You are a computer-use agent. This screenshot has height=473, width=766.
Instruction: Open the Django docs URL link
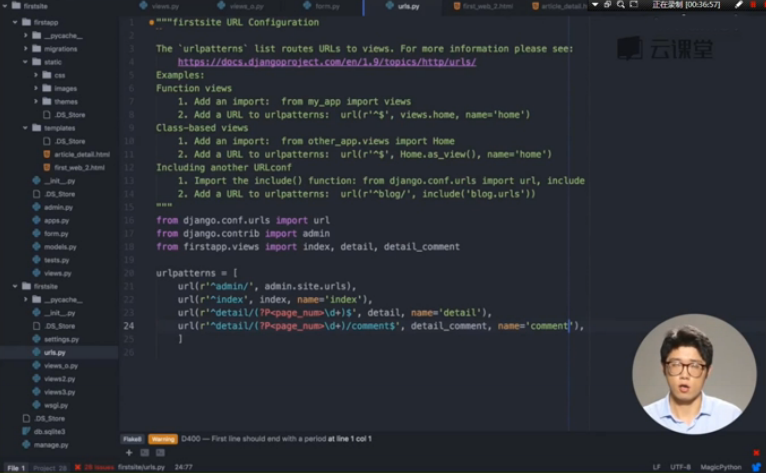(326, 62)
